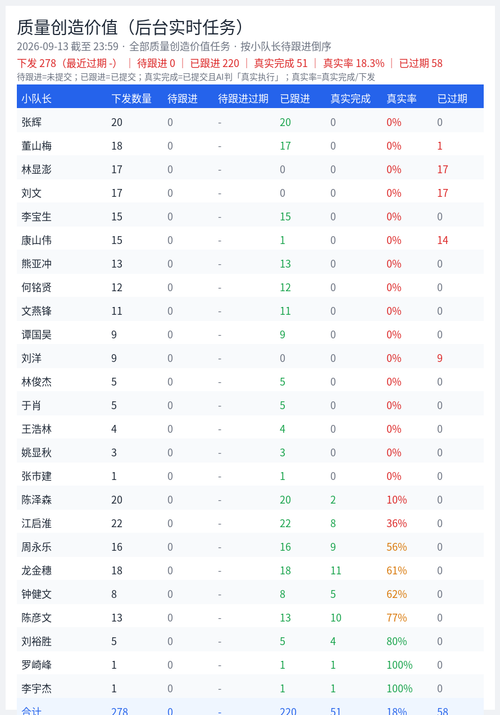
Task: Click 何铭贤's issued quantity 12
Action: click(x=117, y=288)
